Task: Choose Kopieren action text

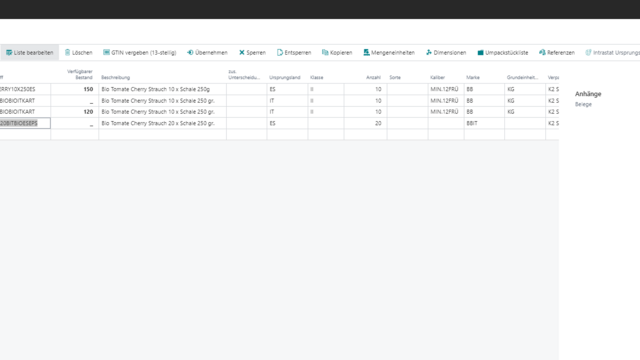Action: (341, 53)
